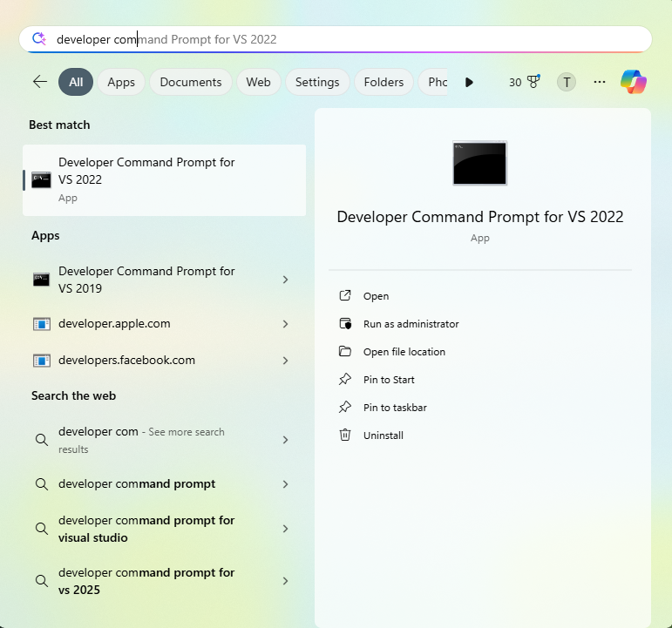Click the Uninstall trash icon
Image resolution: width=672 pixels, height=628 pixels.
coord(345,436)
